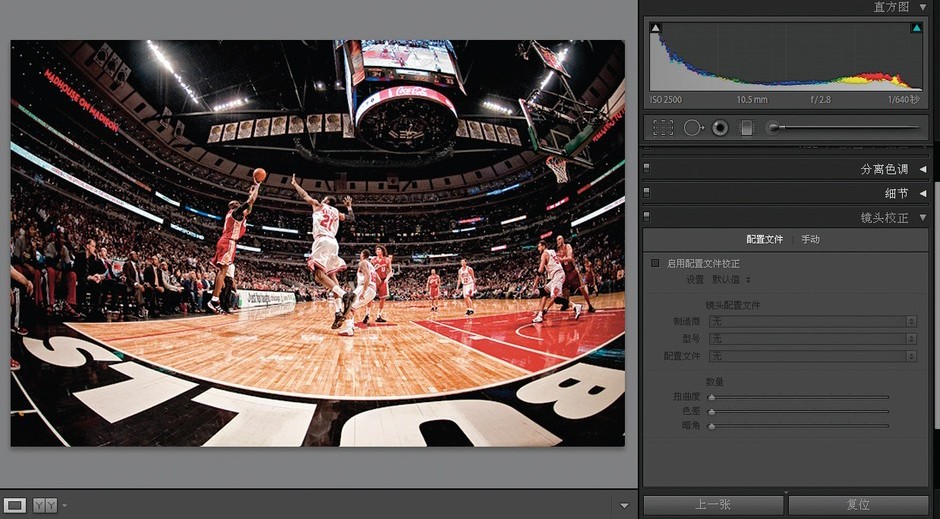This screenshot has height=519, width=940.
Task: Click the 10.5 mm focal length readout
Action: (752, 99)
